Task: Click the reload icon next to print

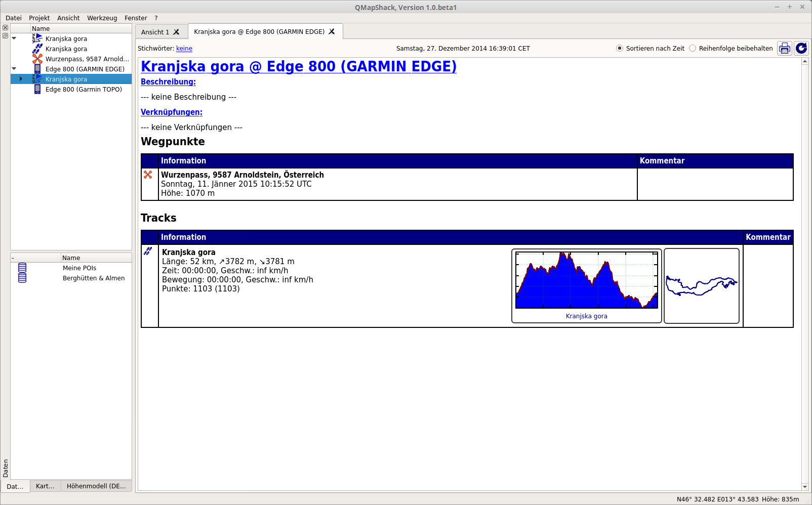Action: pos(801,48)
